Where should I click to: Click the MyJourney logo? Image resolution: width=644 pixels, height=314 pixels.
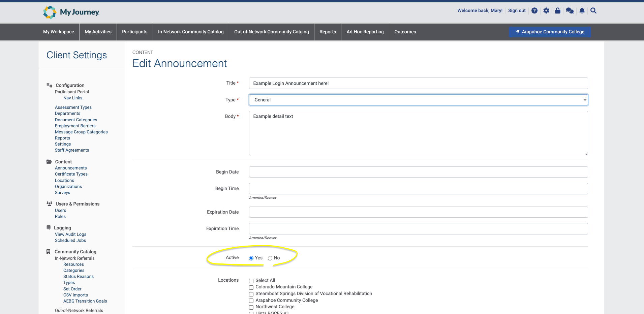[71, 12]
